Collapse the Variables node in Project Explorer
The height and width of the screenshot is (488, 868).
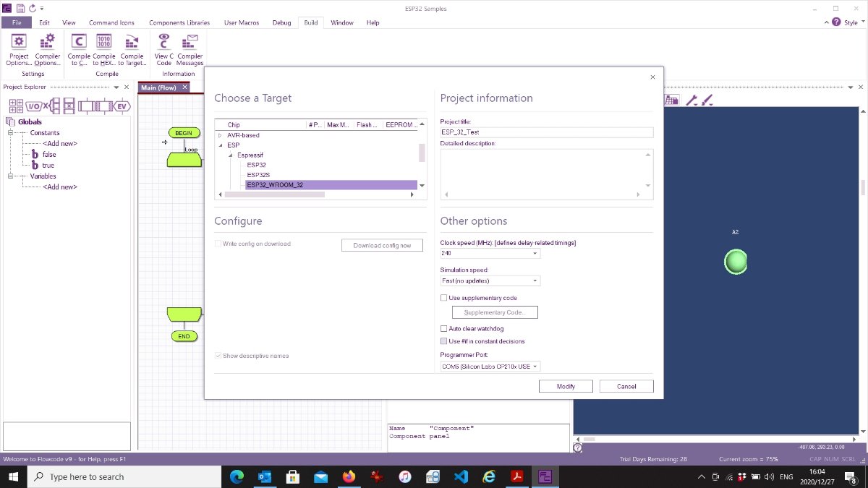click(11, 176)
